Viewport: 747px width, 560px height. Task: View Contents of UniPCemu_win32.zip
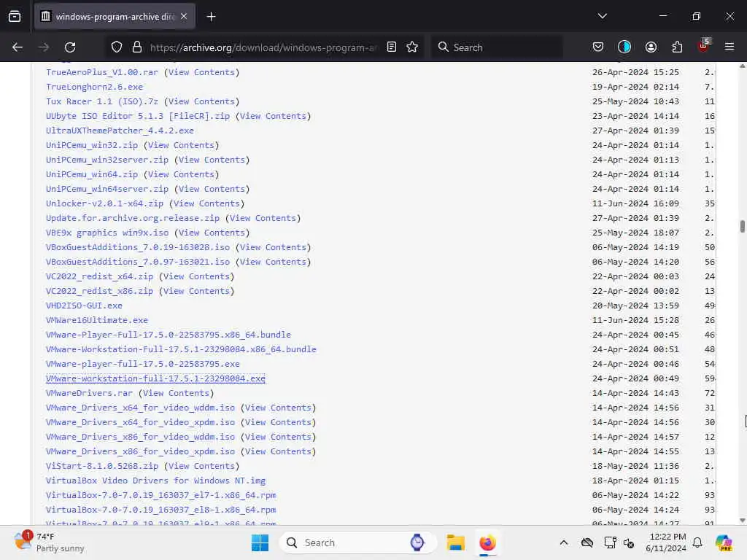pos(181,145)
